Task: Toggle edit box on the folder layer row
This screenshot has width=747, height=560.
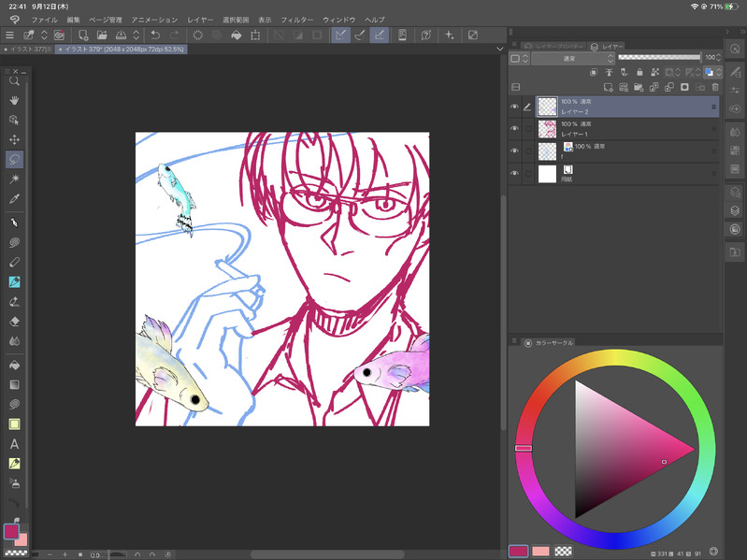Action: (528, 151)
